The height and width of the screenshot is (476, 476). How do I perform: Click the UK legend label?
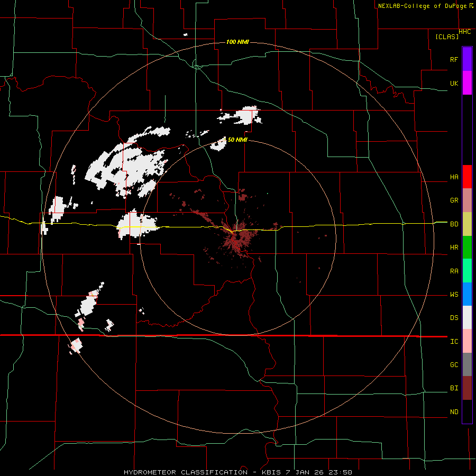coord(454,83)
